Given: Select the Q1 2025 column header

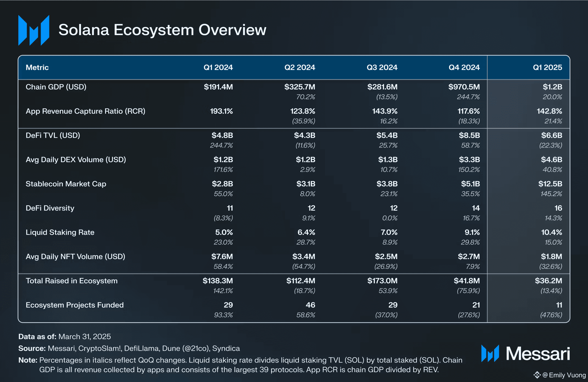Looking at the screenshot, I should click(547, 67).
